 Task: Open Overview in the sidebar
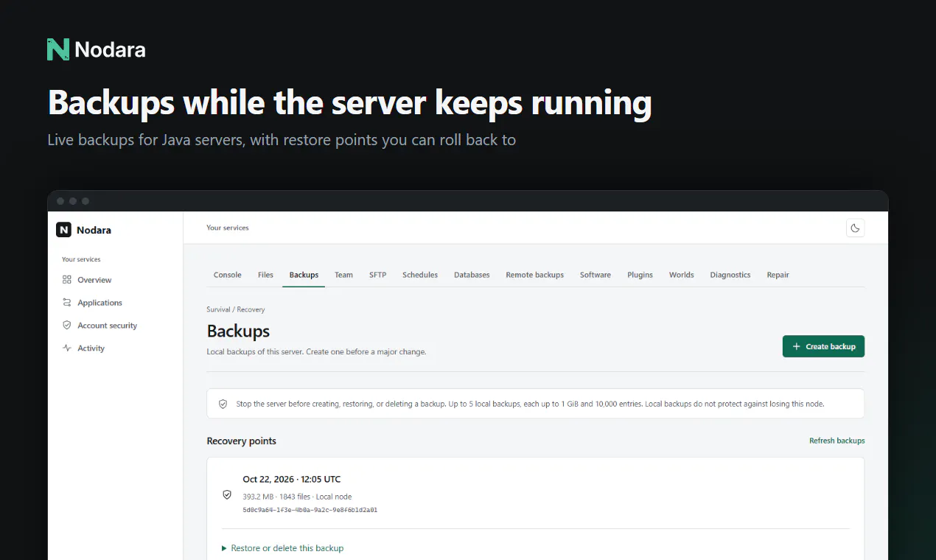pos(94,280)
